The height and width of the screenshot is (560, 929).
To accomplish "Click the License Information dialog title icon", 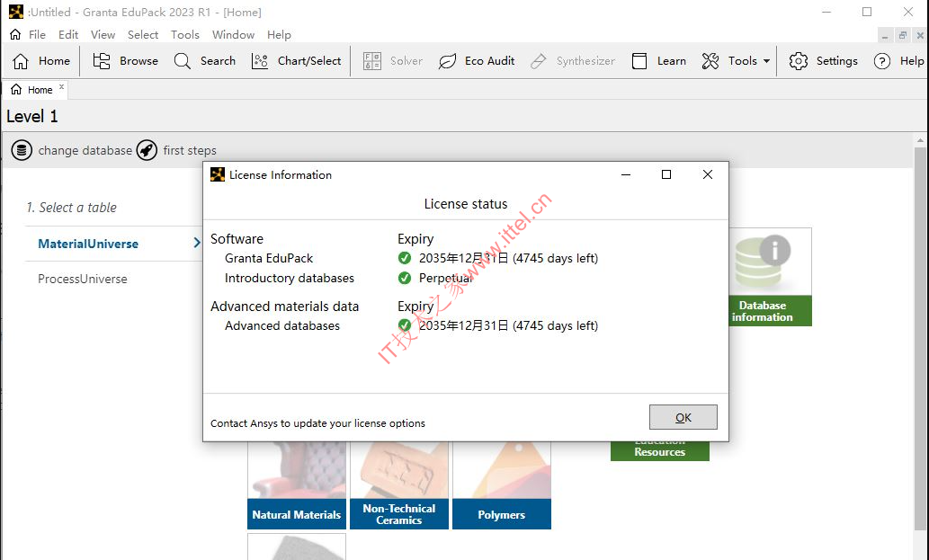I will [x=218, y=174].
